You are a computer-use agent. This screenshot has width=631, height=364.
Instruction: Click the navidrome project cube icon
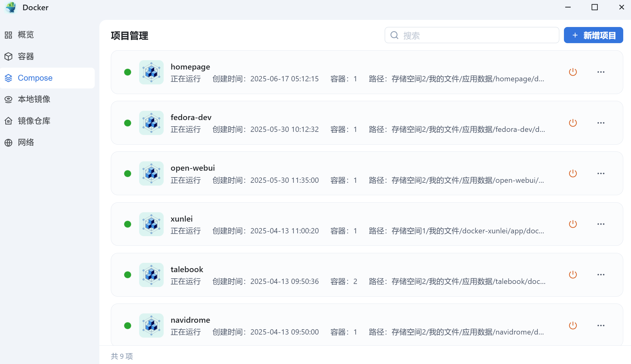click(x=151, y=326)
